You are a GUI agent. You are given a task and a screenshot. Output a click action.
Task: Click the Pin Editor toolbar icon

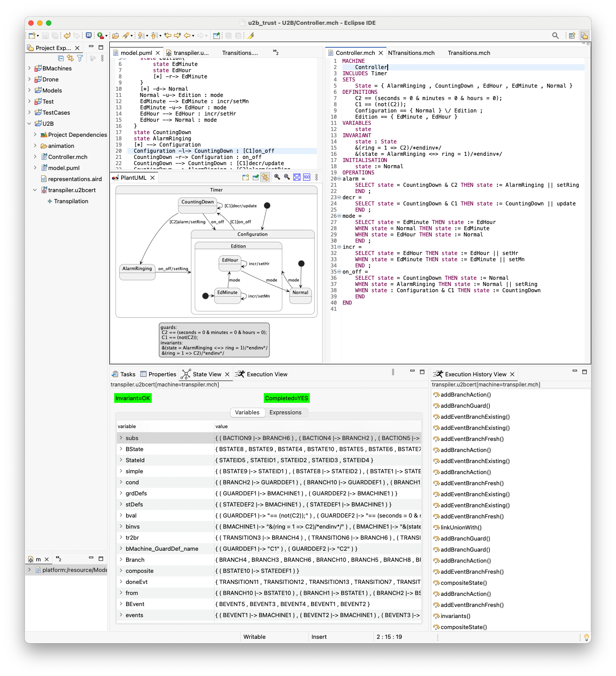pos(216,35)
